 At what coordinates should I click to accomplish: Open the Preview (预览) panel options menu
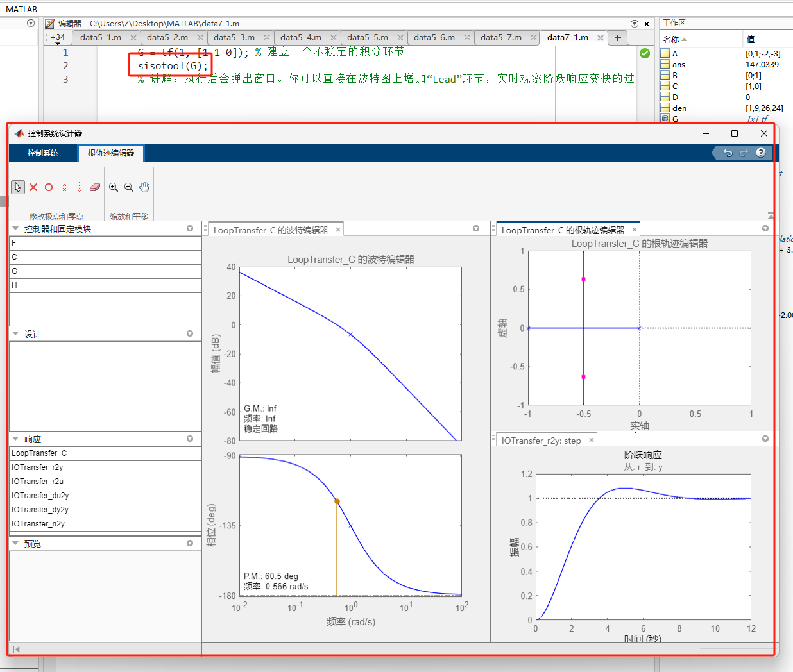pos(190,543)
